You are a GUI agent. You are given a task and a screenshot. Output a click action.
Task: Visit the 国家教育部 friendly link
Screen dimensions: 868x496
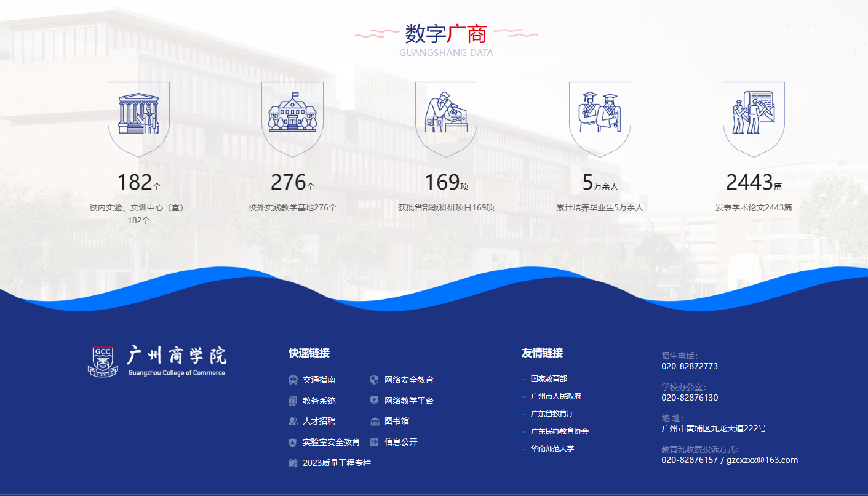click(549, 379)
